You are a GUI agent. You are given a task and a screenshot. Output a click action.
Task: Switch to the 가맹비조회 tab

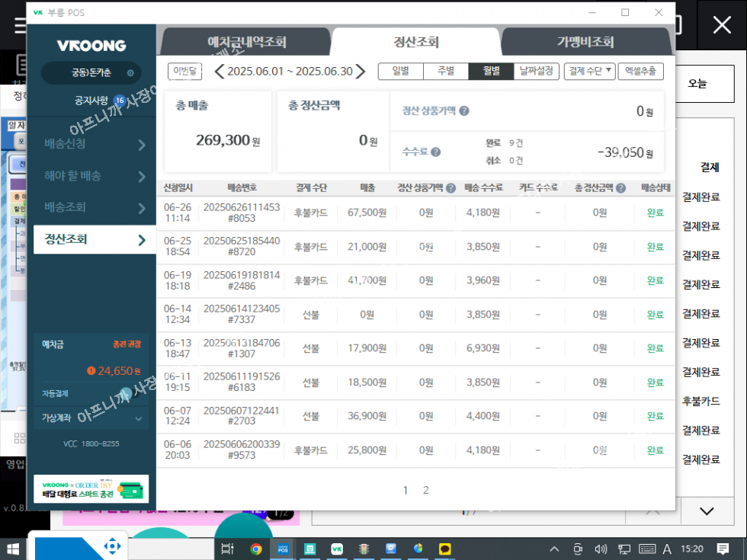(585, 43)
